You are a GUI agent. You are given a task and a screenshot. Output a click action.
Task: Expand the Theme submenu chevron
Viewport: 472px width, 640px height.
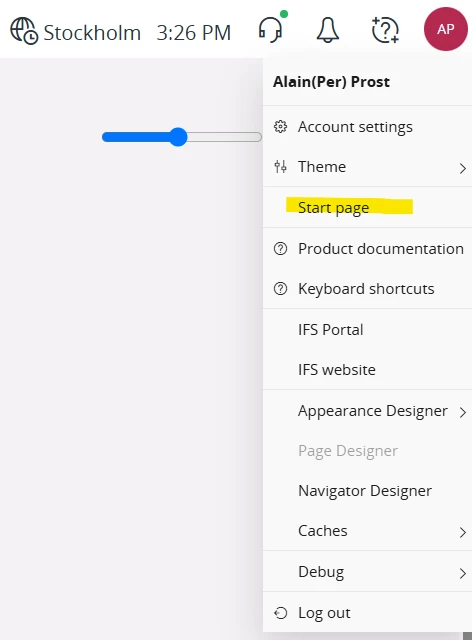[462, 168]
